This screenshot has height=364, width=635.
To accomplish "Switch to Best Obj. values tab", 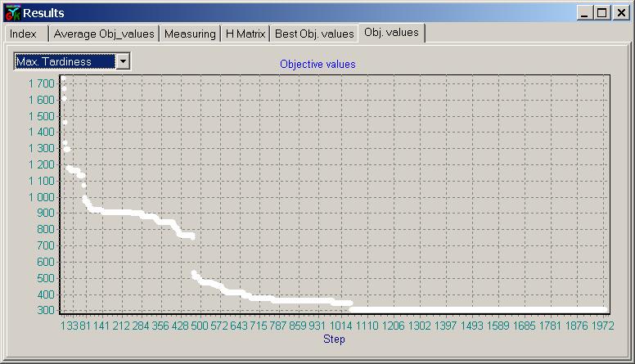I will point(314,34).
